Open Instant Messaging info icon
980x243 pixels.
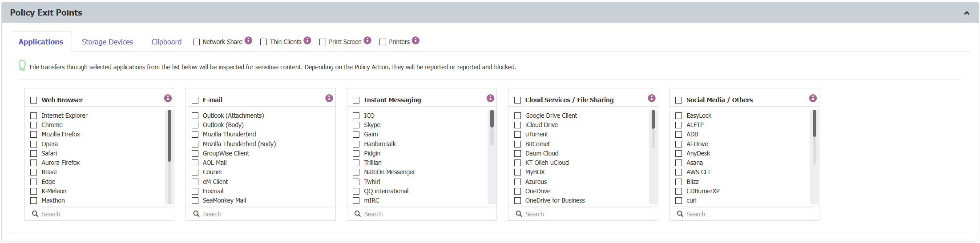[490, 98]
